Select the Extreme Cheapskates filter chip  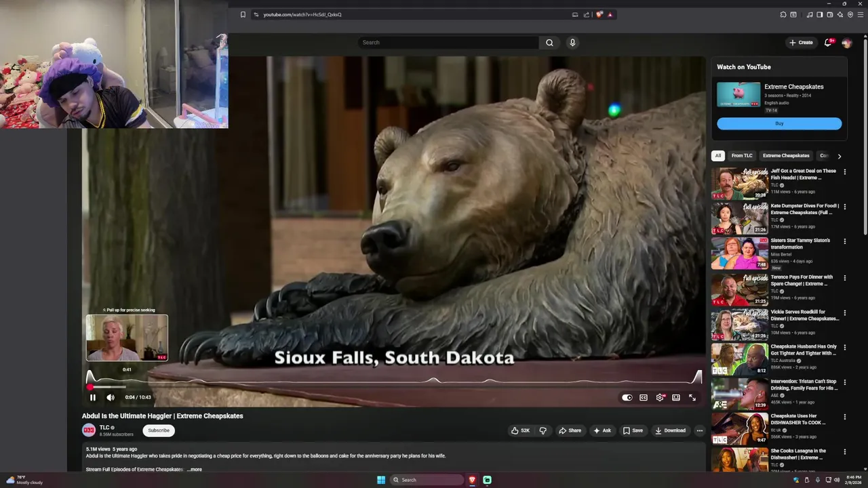(x=786, y=156)
